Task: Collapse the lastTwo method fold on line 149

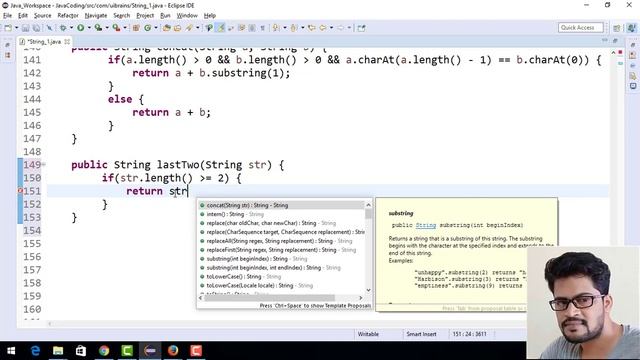Action: pos(44,164)
